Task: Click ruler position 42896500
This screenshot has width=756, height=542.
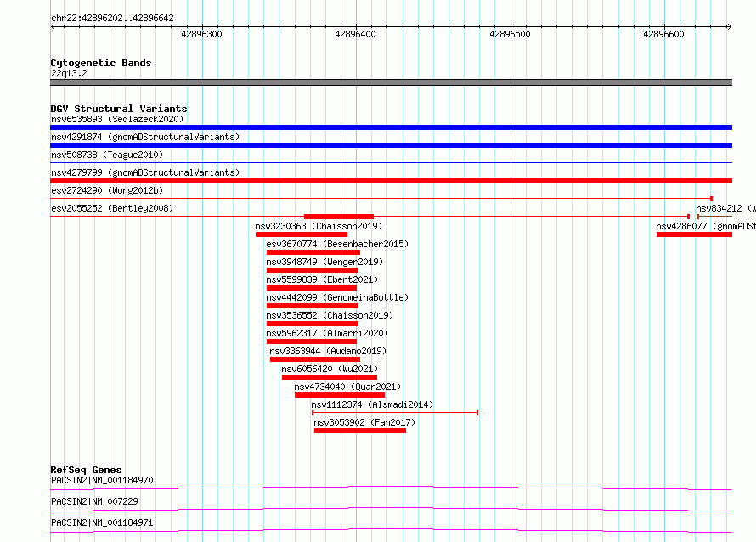Action: (510, 34)
